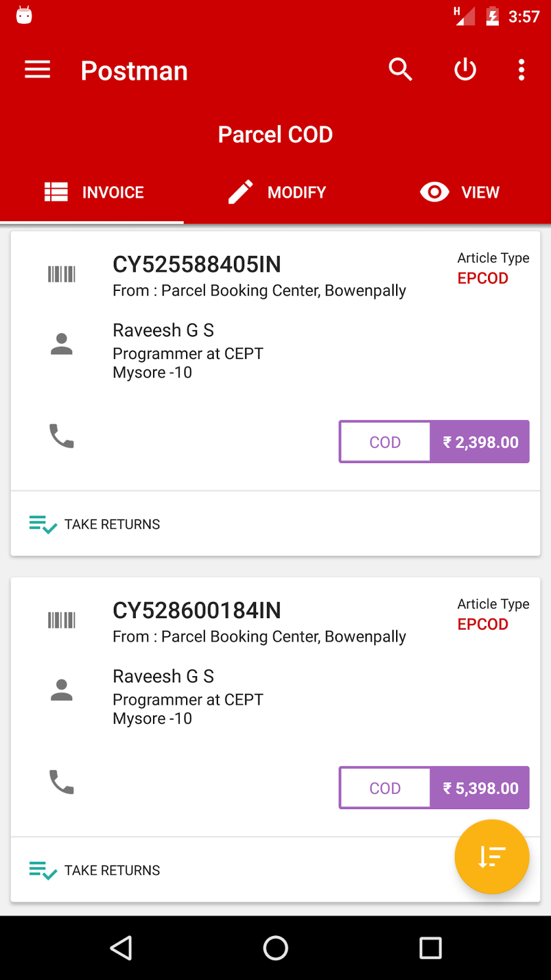Viewport: 551px width, 980px height.
Task: Tap TAKE RETURNS on the second parcel
Action: tap(94, 870)
